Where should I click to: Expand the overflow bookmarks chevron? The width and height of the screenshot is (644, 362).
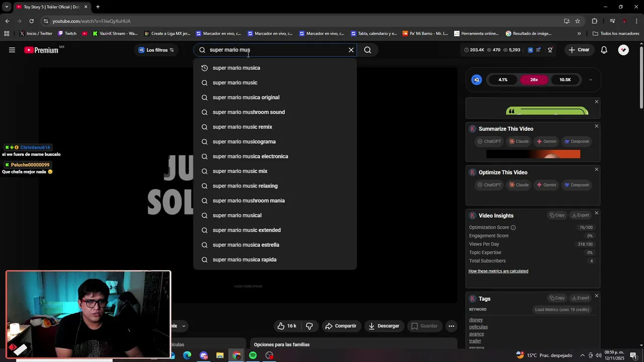coord(579,34)
